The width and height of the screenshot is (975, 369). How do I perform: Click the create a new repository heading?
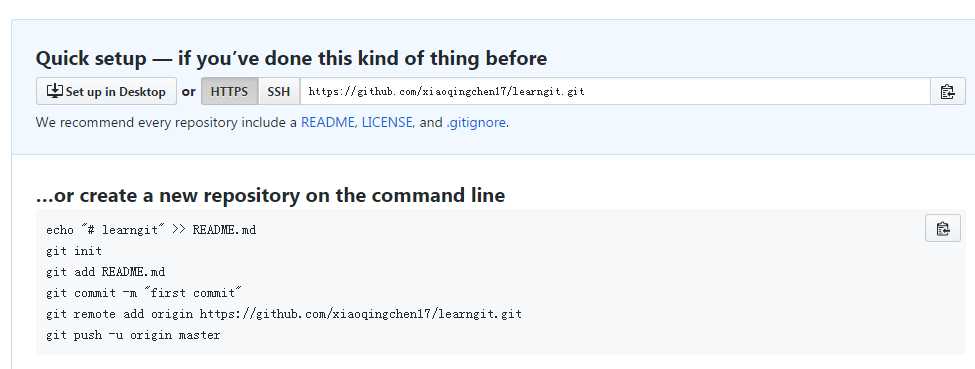pos(270,195)
